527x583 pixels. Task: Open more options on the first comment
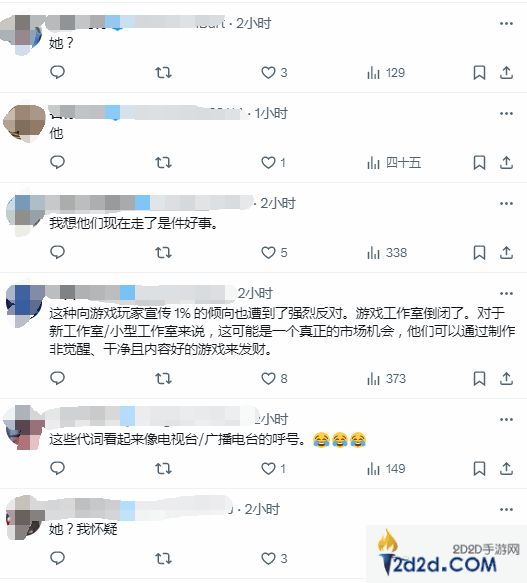pyautogui.click(x=506, y=23)
